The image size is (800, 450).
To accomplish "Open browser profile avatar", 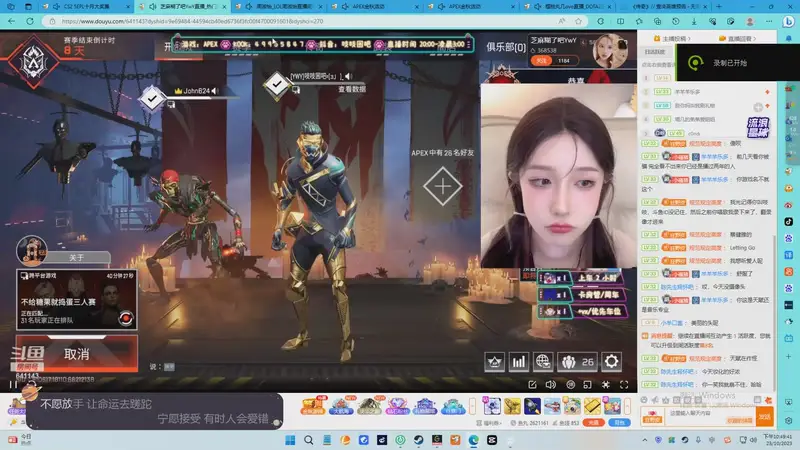I will [749, 21].
